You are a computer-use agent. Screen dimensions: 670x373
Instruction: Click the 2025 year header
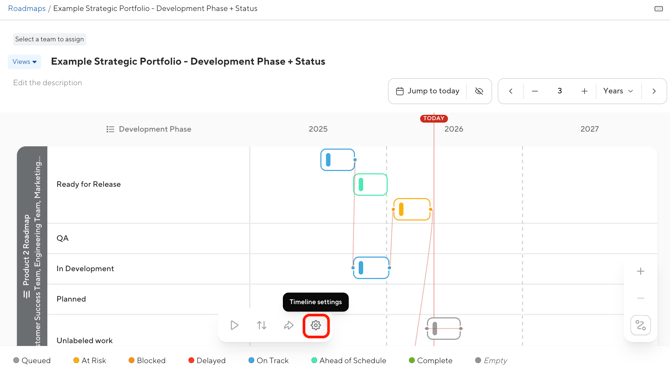318,129
